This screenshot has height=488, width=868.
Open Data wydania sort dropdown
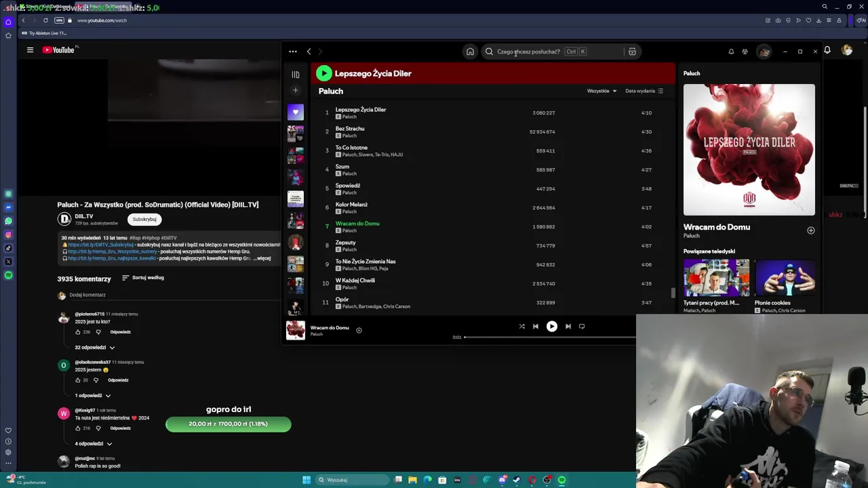[644, 91]
